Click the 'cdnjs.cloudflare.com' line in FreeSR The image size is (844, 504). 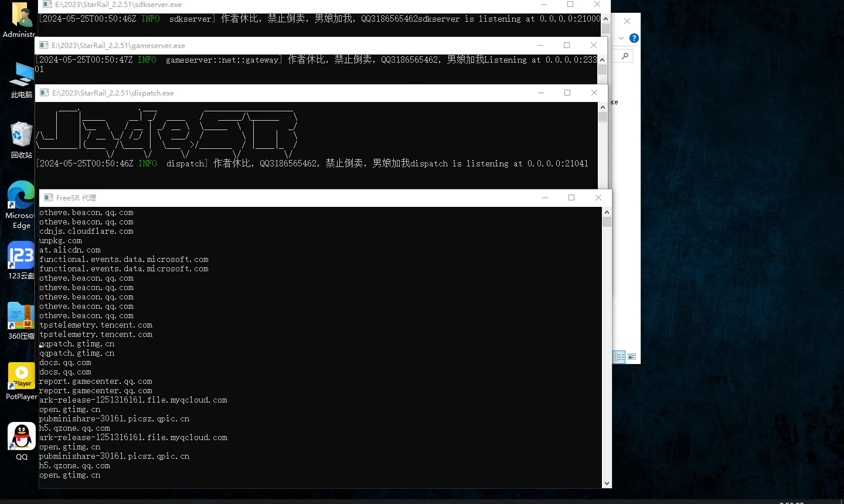[x=86, y=231]
